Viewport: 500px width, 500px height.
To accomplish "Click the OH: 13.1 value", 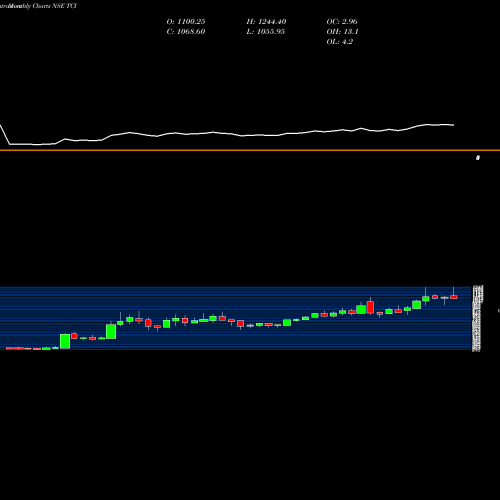I will (342, 32).
